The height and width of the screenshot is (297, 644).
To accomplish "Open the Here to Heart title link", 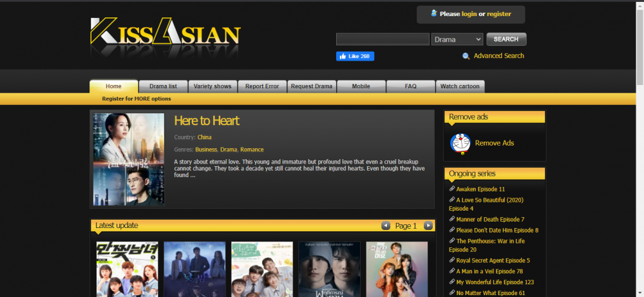I will click(207, 120).
